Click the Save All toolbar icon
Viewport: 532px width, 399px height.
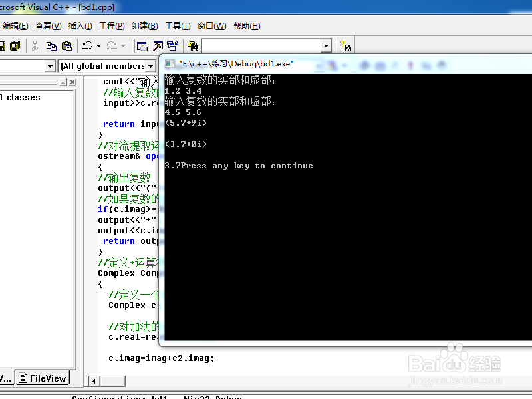click(15, 45)
